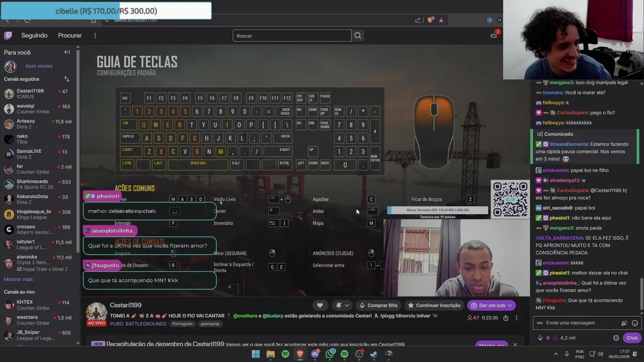Viewport: 644px width, 362px height.
Task: Click StreamElements username in chat
Action: [x=569, y=144]
